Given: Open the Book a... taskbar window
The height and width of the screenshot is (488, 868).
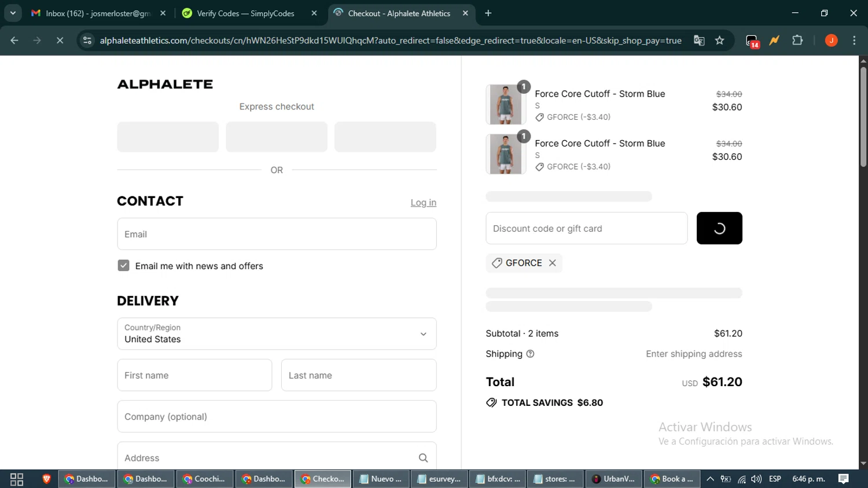Looking at the screenshot, I should tap(672, 479).
